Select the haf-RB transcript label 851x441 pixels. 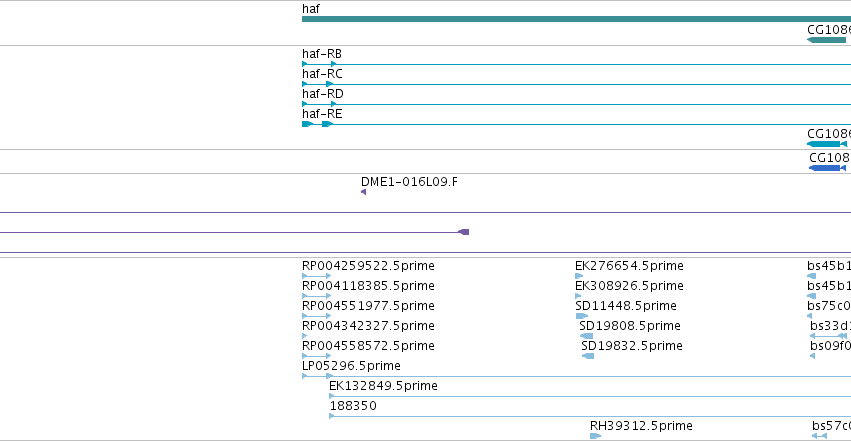[322, 54]
